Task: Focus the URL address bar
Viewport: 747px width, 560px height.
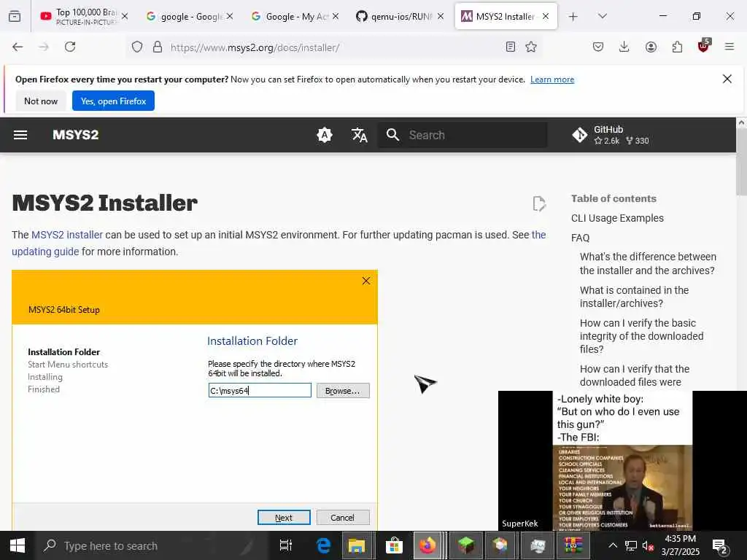Action: (x=333, y=47)
